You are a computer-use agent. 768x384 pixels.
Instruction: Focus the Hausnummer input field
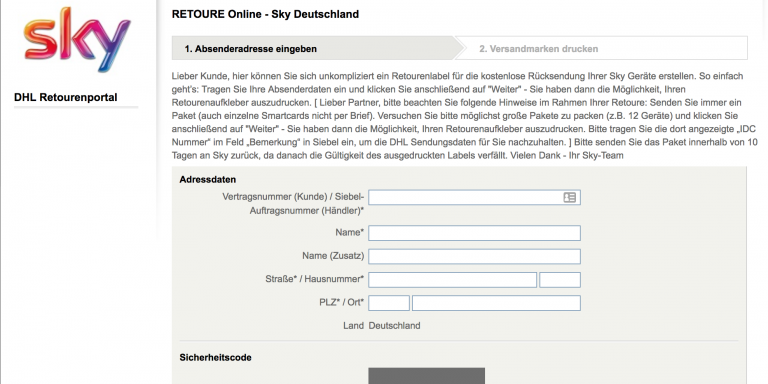tap(560, 280)
